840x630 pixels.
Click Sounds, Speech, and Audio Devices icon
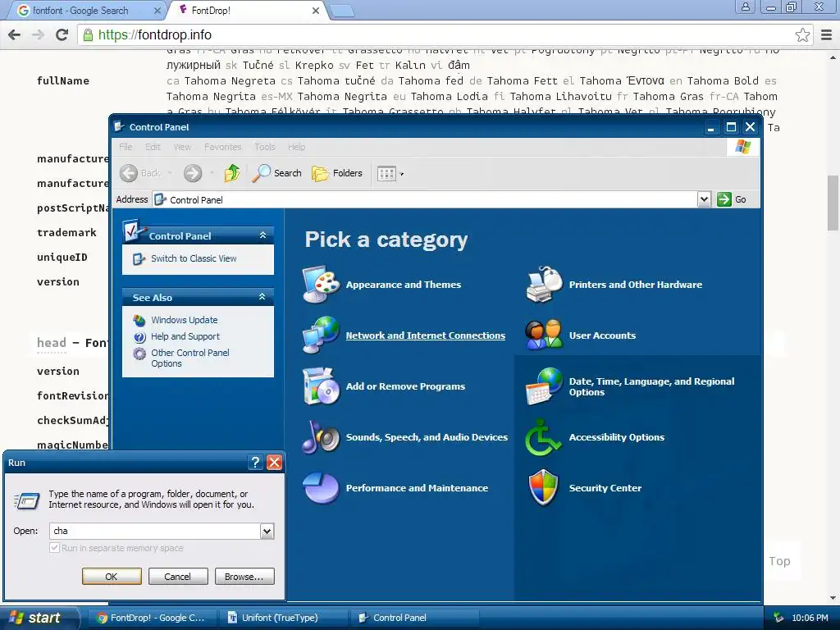(321, 437)
